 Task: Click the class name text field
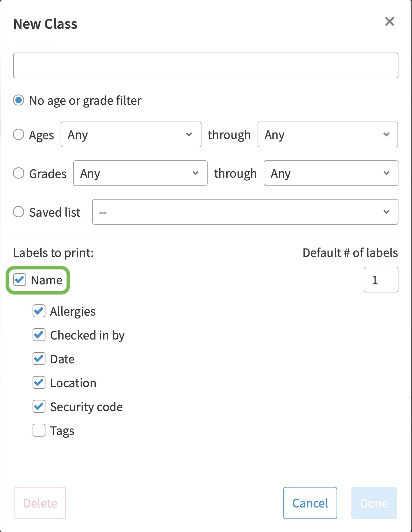(206, 65)
